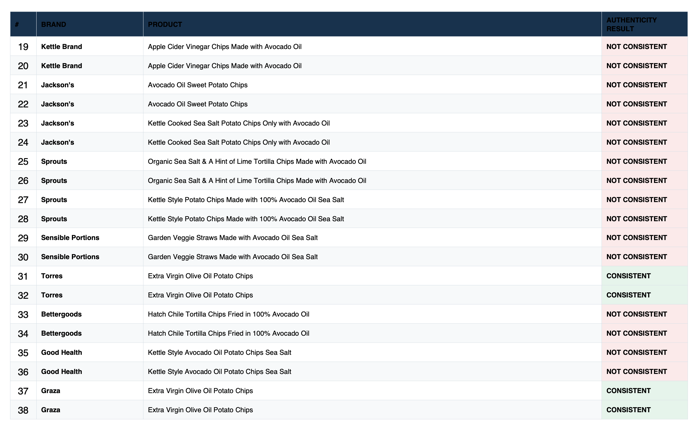Select Kettle Style Potato Chips 100% Avocado Oil in row 27
The image size is (700, 429).
pyautogui.click(x=246, y=200)
